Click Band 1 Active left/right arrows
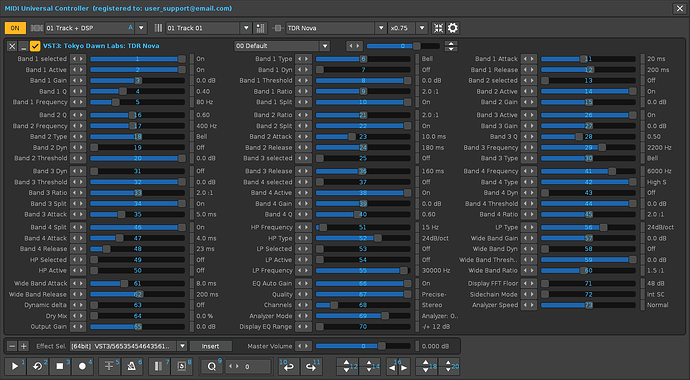 coord(78,69)
